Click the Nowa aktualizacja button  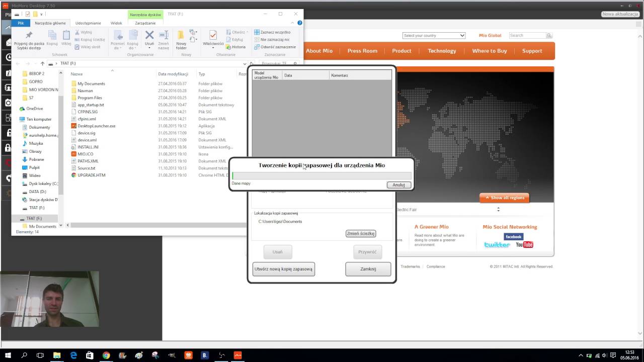coord(620,14)
